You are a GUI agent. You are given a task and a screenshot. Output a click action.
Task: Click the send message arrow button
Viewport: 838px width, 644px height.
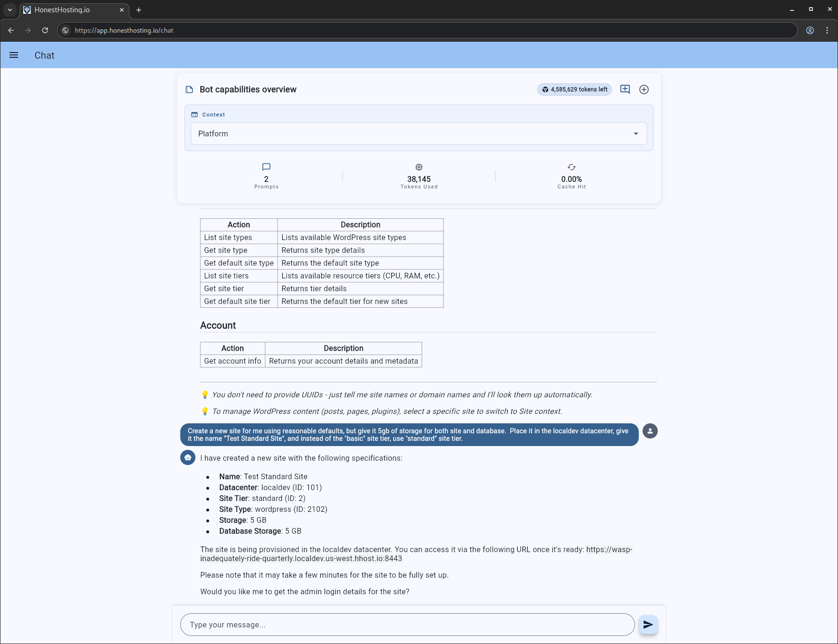(648, 625)
